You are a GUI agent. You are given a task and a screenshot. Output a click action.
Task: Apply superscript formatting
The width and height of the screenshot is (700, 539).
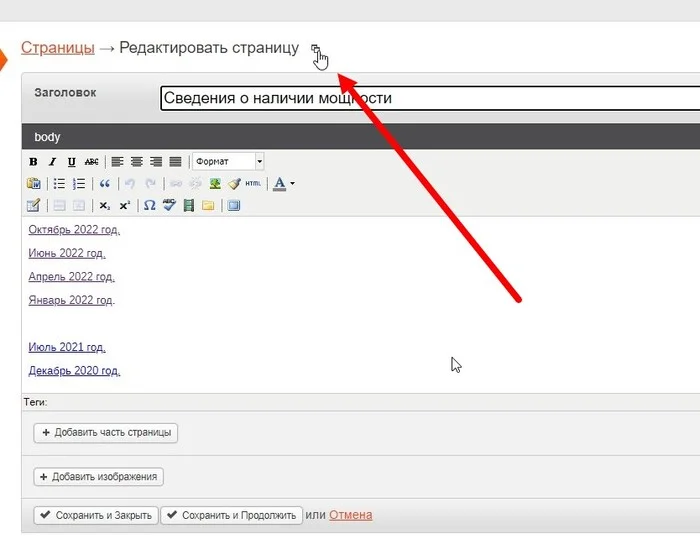[x=125, y=205]
